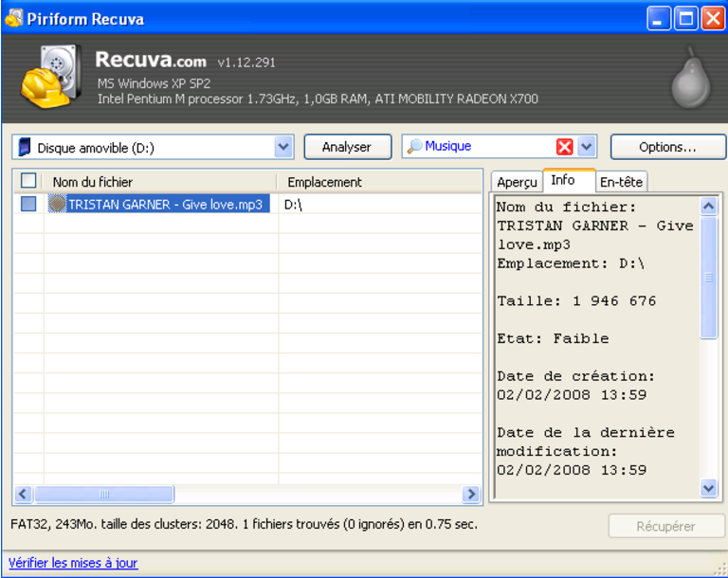Click the Analyser button
This screenshot has width=728, height=578.
click(348, 147)
